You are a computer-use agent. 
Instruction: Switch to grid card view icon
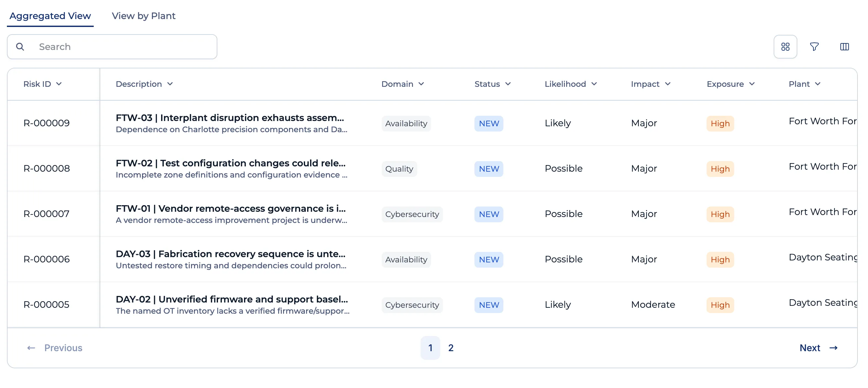[785, 46]
